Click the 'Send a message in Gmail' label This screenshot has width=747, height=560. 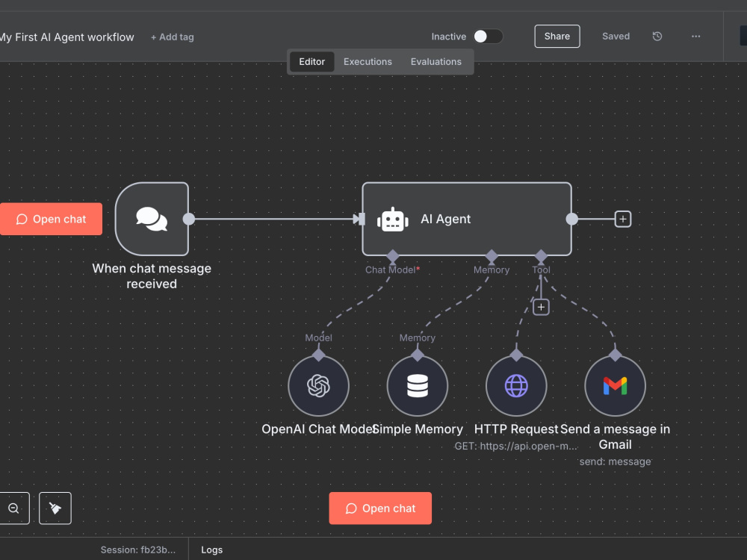[615, 437]
